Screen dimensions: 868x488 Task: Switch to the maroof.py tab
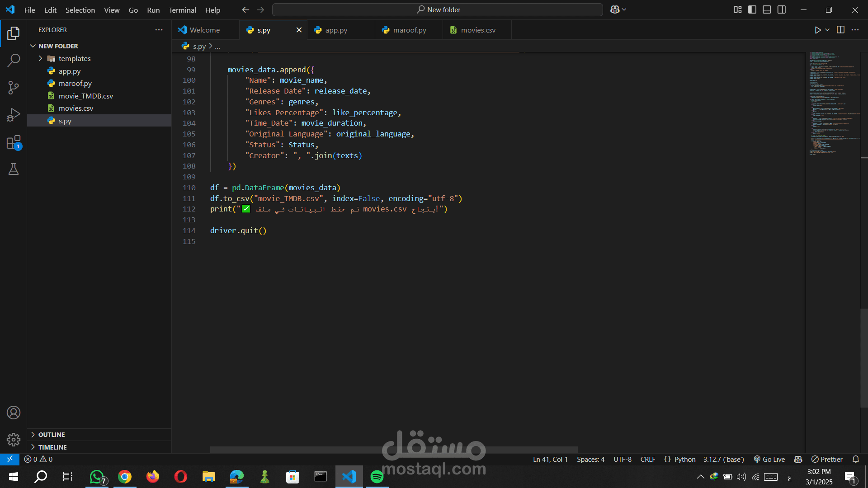(x=409, y=30)
